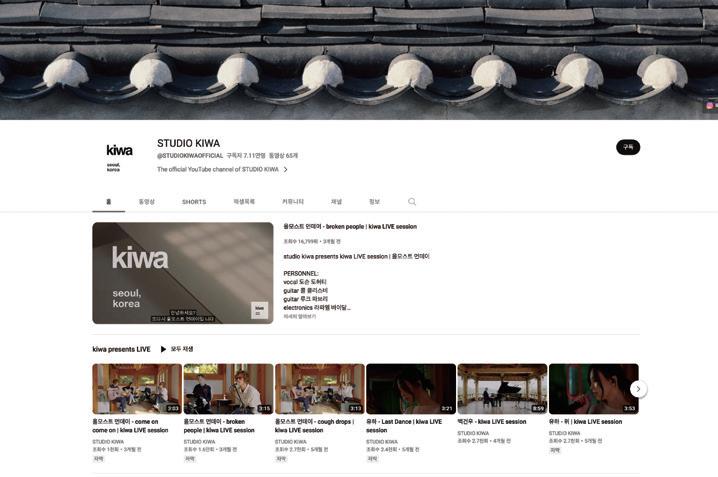Image resolution: width=718 pixels, height=477 pixels.
Task: Switch to the SHORTS tab
Action: click(194, 201)
